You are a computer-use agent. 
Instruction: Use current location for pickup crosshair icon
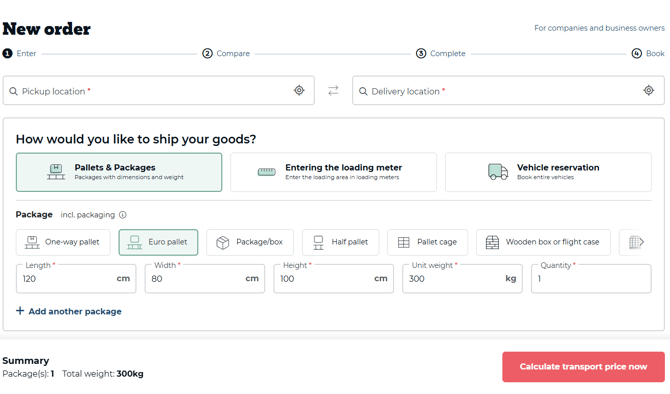coord(299,90)
